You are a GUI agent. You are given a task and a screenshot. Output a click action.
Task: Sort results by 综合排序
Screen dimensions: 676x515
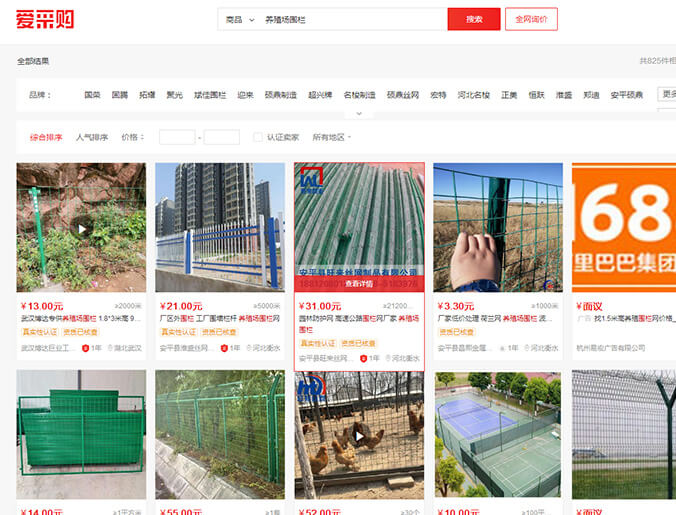coord(46,137)
